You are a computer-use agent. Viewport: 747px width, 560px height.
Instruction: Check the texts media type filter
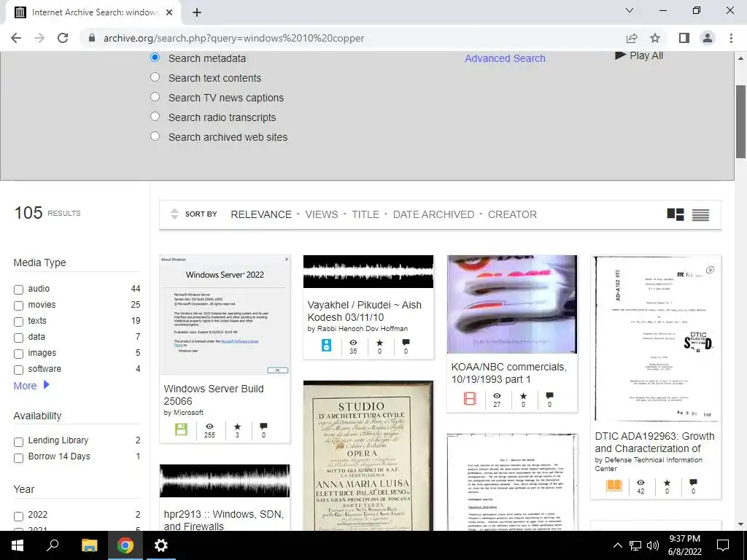pyautogui.click(x=18, y=322)
